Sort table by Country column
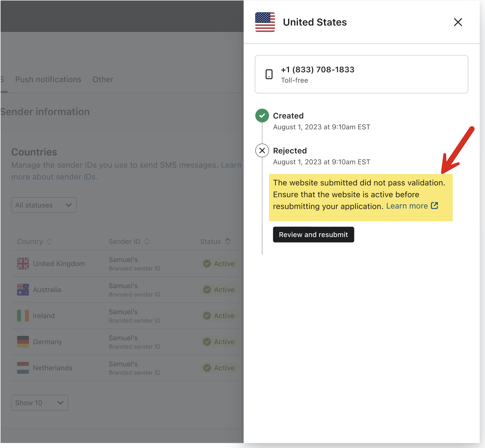The image size is (485, 448). 34,241
